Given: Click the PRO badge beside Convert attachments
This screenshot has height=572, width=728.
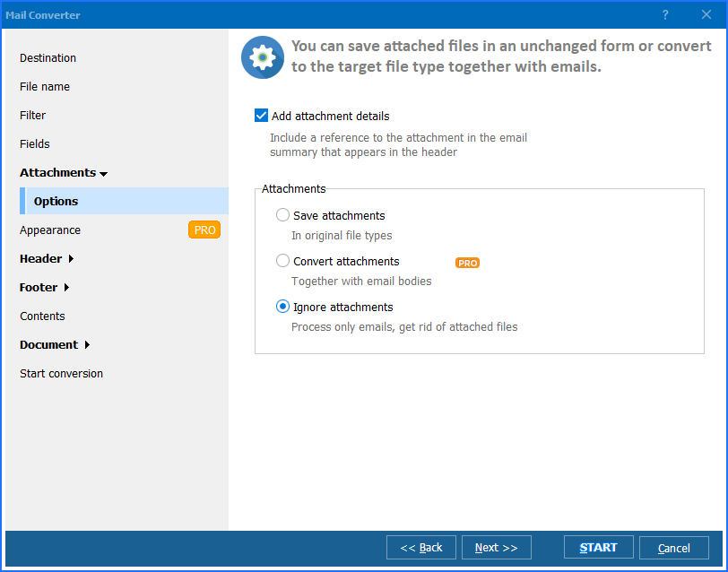Looking at the screenshot, I should 467,263.
